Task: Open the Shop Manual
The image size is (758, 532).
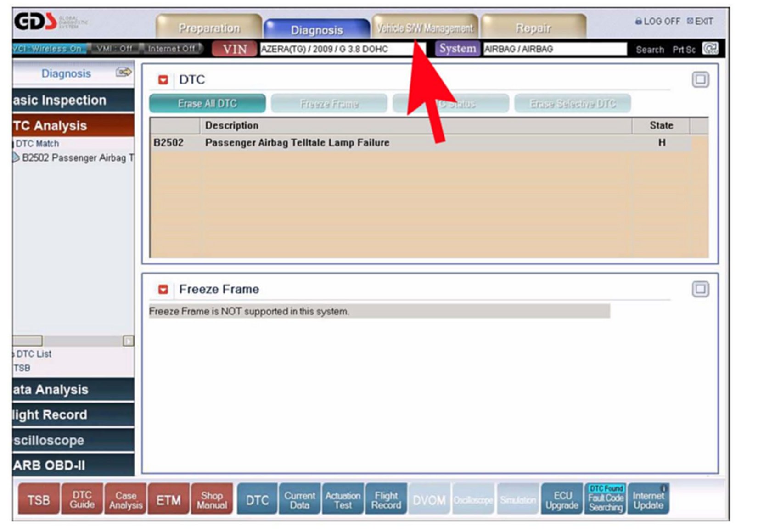Action: point(212,499)
